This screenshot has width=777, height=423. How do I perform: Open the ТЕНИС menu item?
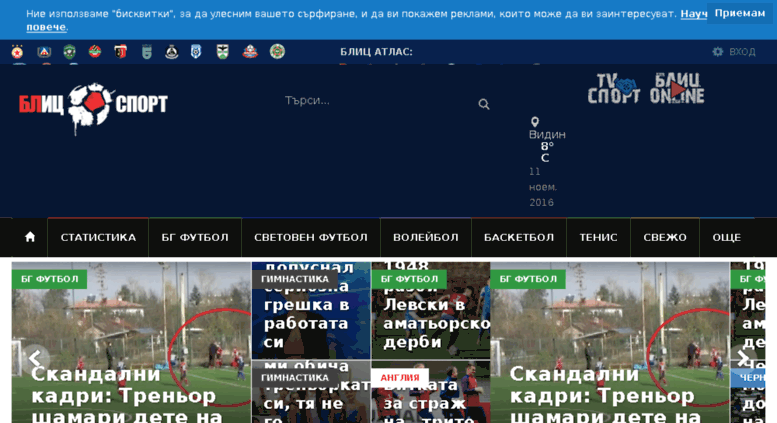pyautogui.click(x=598, y=237)
